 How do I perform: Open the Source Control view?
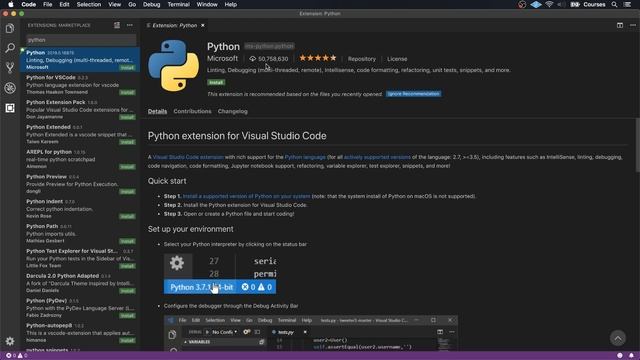[10, 68]
